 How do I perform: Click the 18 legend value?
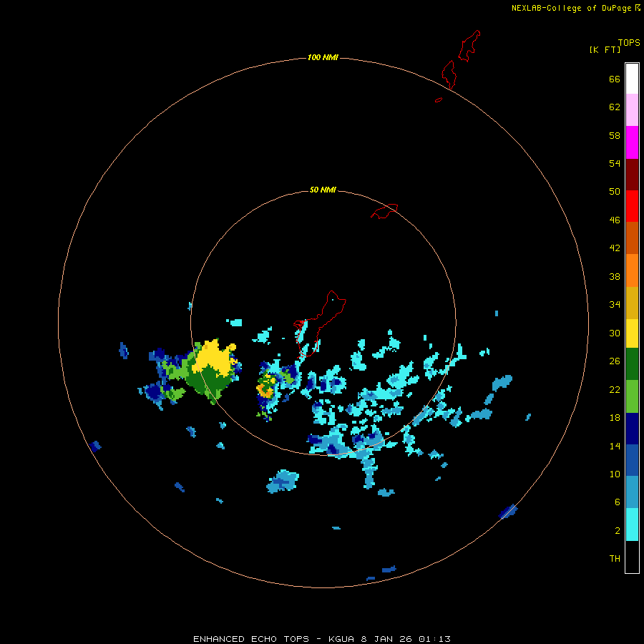[615, 418]
